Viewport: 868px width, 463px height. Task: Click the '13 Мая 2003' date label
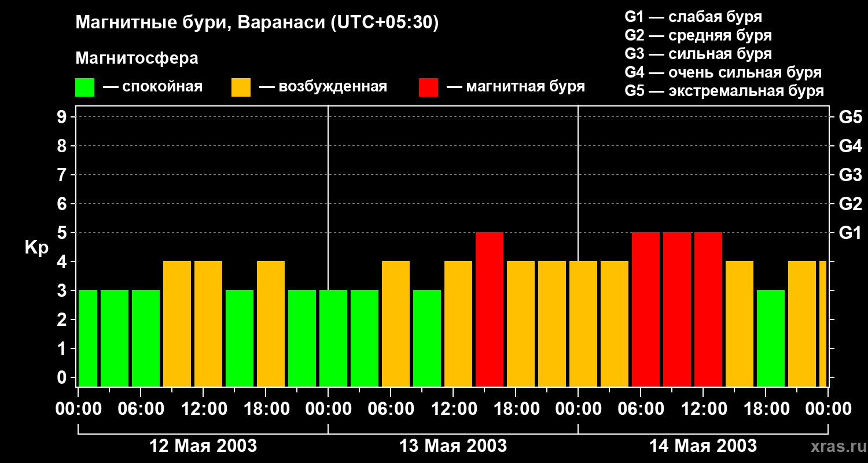pos(453,446)
